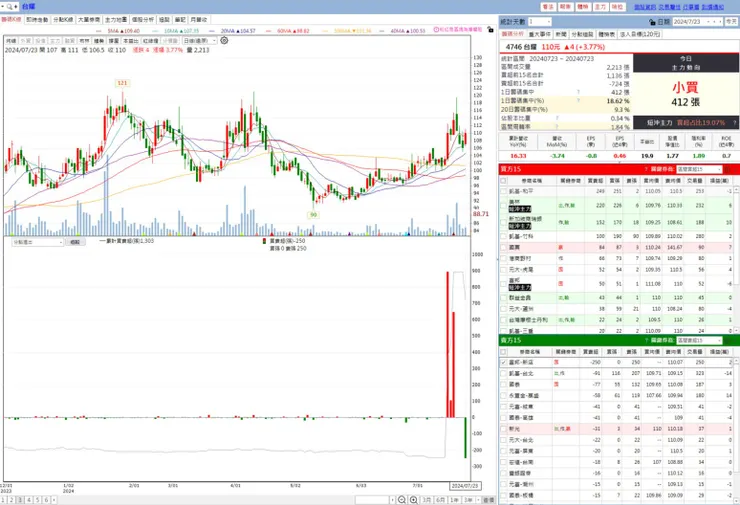This screenshot has height=505, width=740.
Task: Click help icon in green 賣方15 header
Action: click(x=646, y=340)
